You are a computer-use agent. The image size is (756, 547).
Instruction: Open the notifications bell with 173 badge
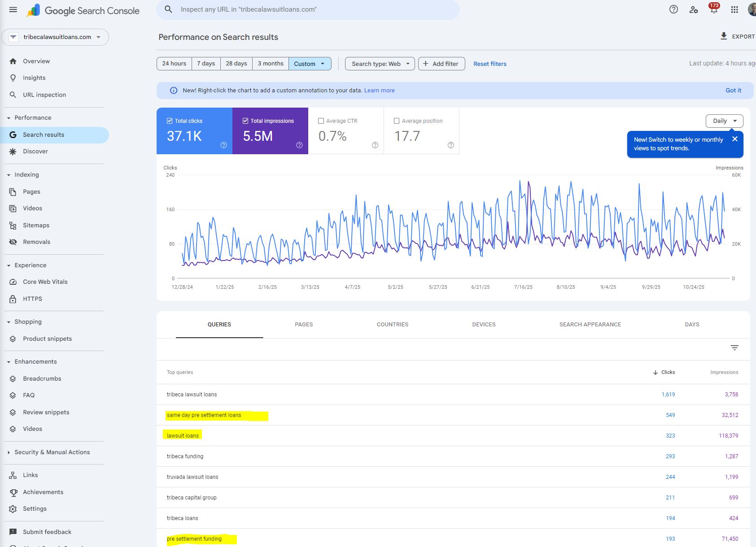tap(713, 9)
